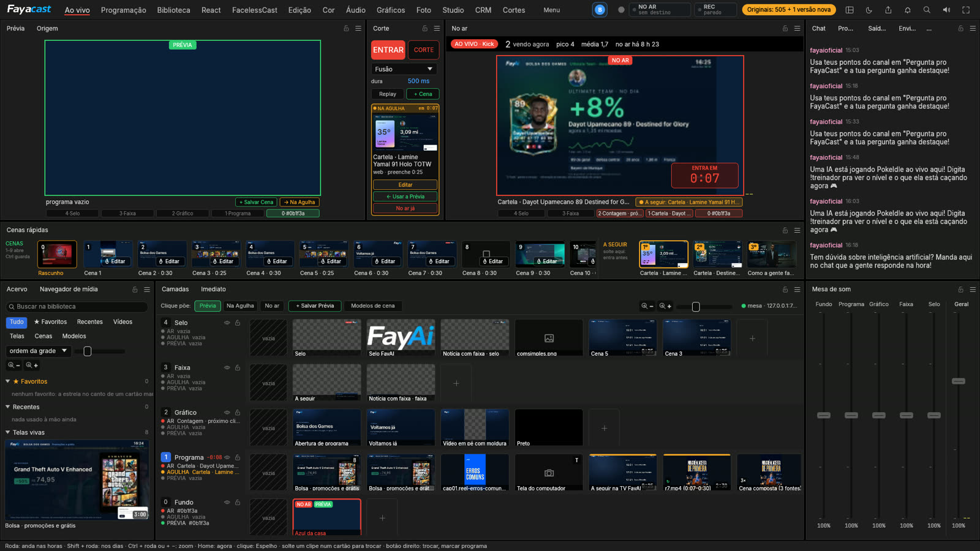
Task: Click the 'Buscar na biblioteca' search field
Action: click(77, 306)
